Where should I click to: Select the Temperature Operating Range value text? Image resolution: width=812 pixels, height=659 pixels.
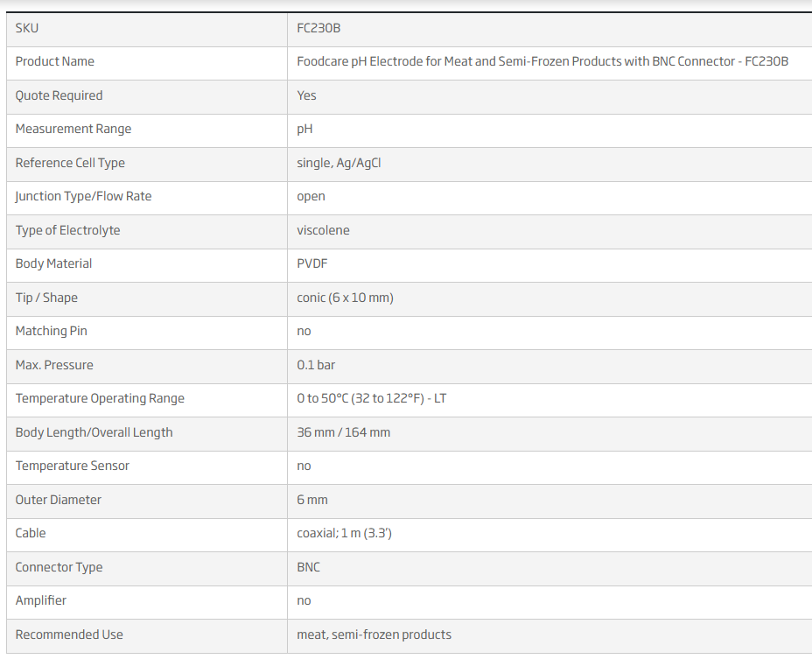(x=371, y=398)
